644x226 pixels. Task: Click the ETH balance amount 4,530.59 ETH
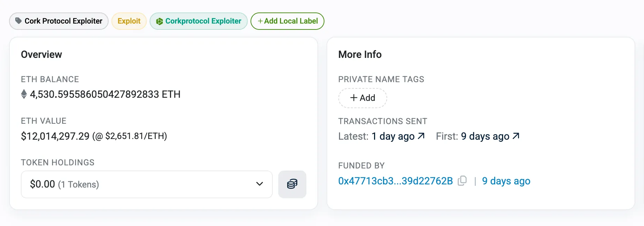tap(105, 94)
